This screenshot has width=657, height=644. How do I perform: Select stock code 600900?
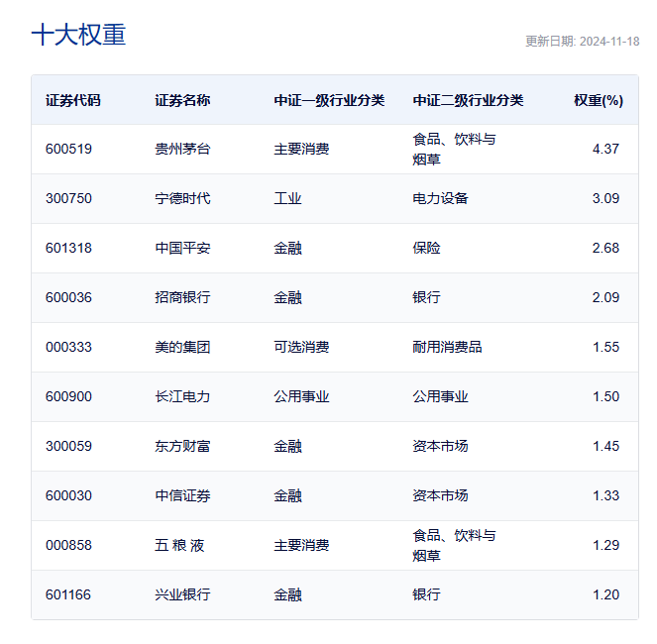[68, 396]
